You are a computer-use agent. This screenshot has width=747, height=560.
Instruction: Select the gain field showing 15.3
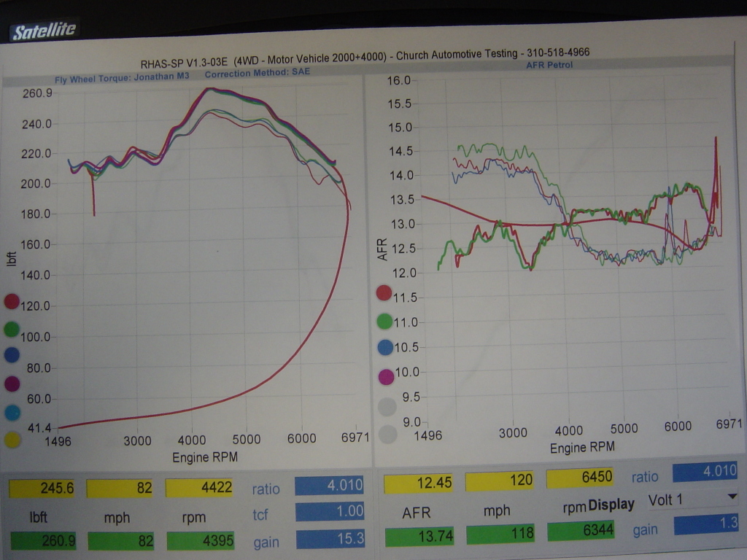330,541
